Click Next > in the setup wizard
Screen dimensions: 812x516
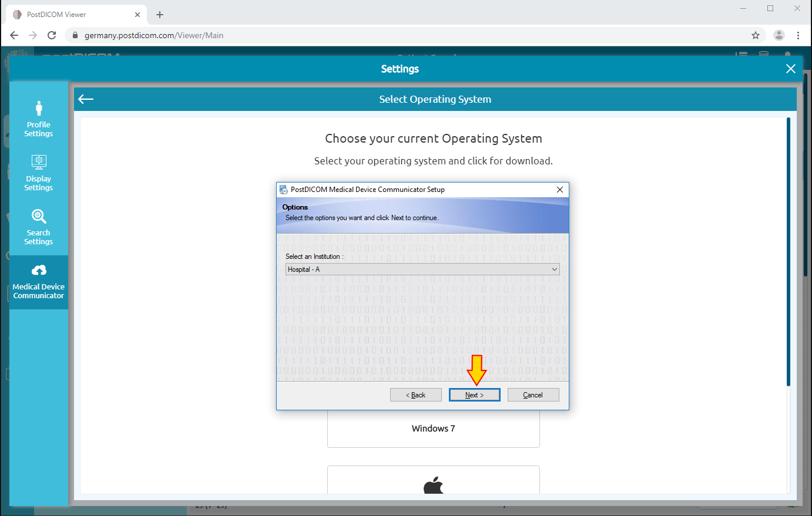coord(474,395)
